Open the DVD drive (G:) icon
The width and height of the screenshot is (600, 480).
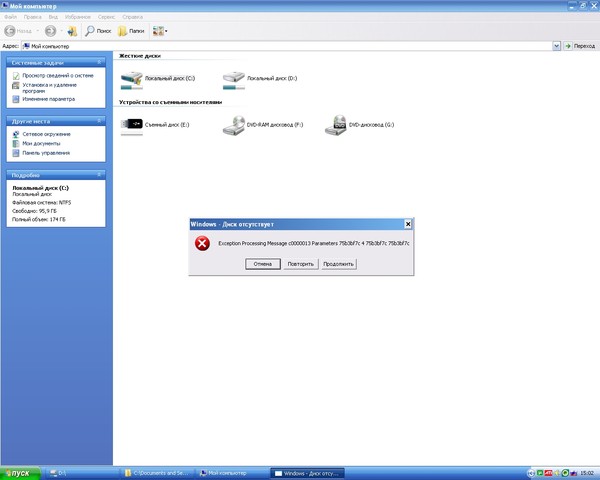click(x=335, y=125)
